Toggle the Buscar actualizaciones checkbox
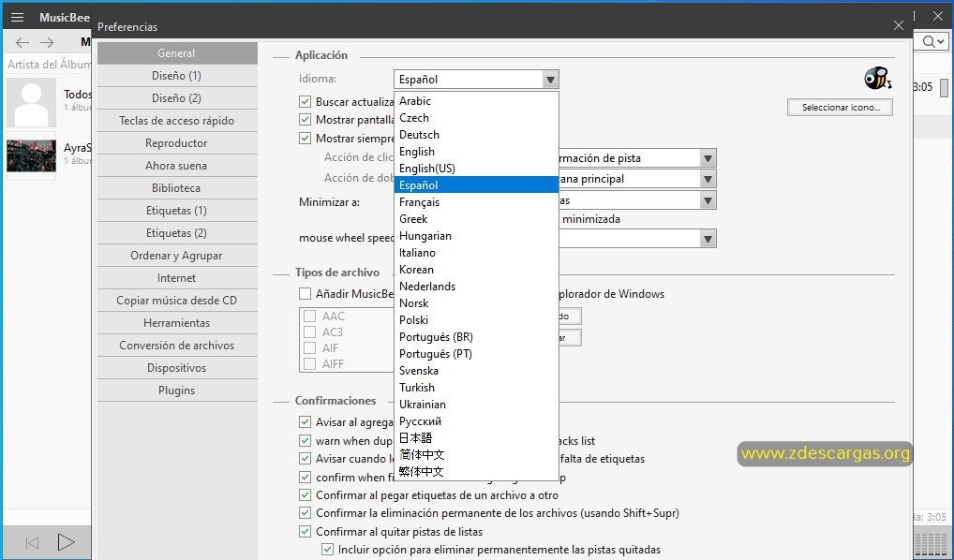The height and width of the screenshot is (560, 954). click(305, 101)
